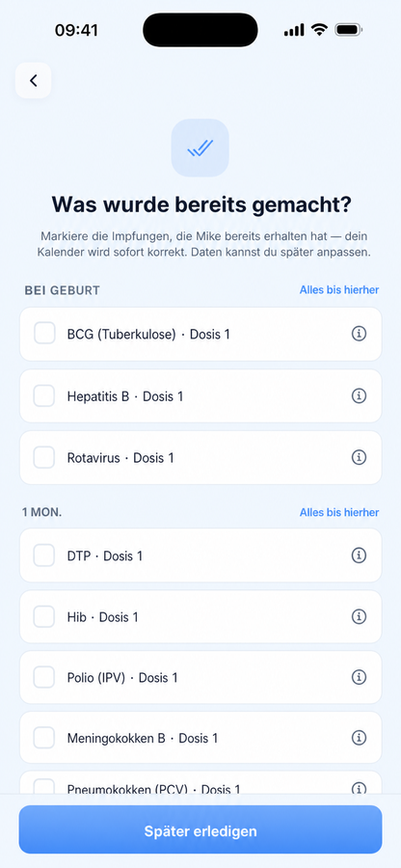
Task: Go back using the chevron arrow button
Action: click(33, 81)
